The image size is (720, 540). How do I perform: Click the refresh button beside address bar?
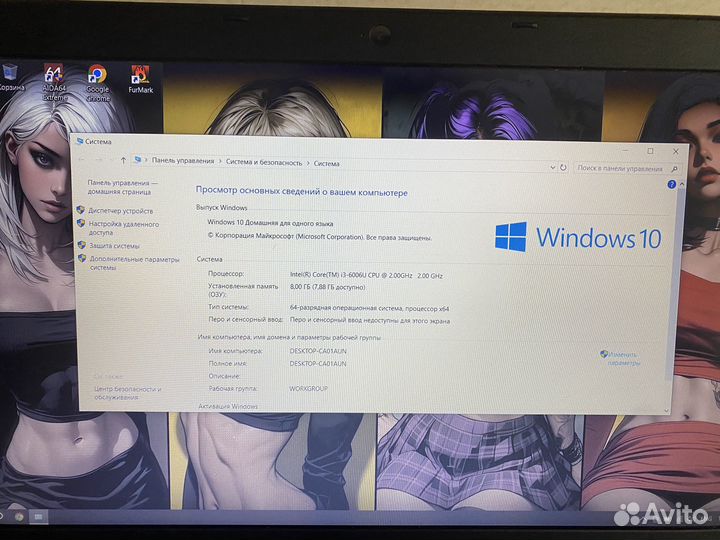563,168
